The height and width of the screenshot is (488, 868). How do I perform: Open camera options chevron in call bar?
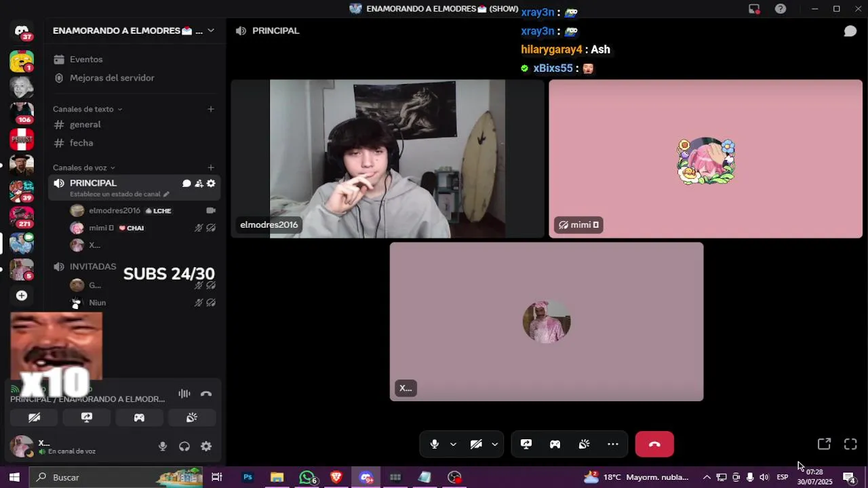point(494,444)
